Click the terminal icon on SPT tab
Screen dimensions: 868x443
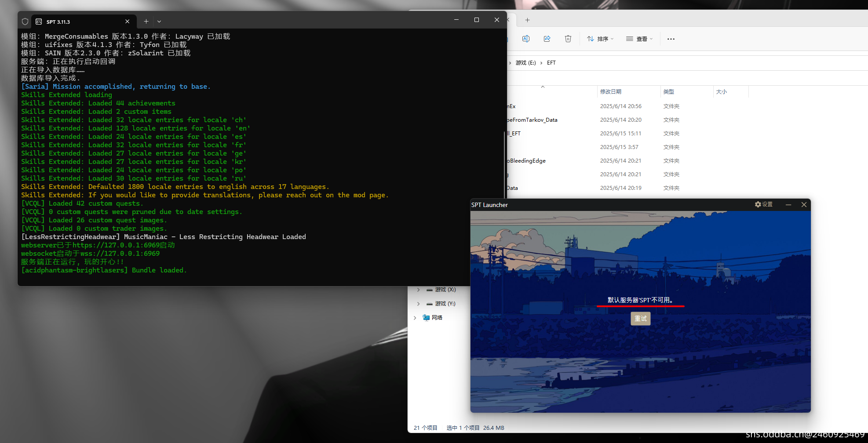pos(39,22)
